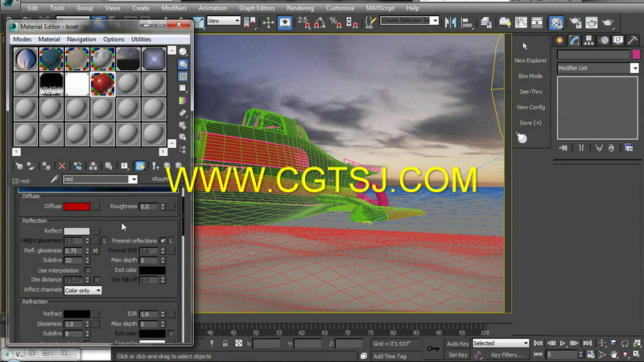Click the black Refract color swatch

pyautogui.click(x=76, y=314)
